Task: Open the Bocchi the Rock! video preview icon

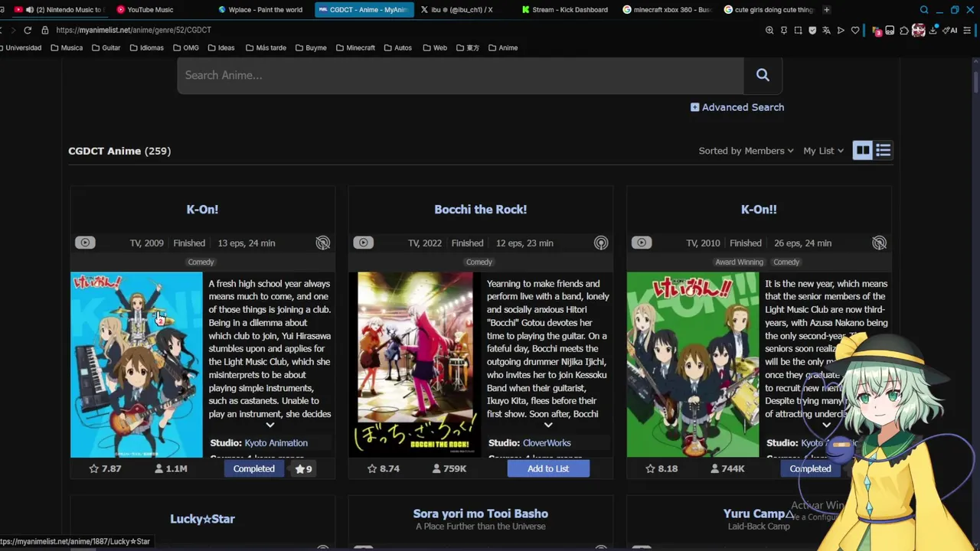Action: [363, 243]
